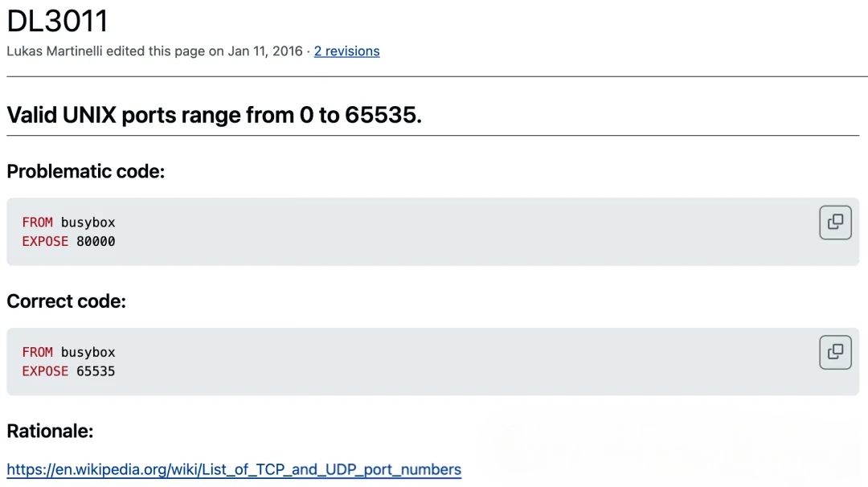Open the Wikipedia port numbers link

pyautogui.click(x=234, y=469)
